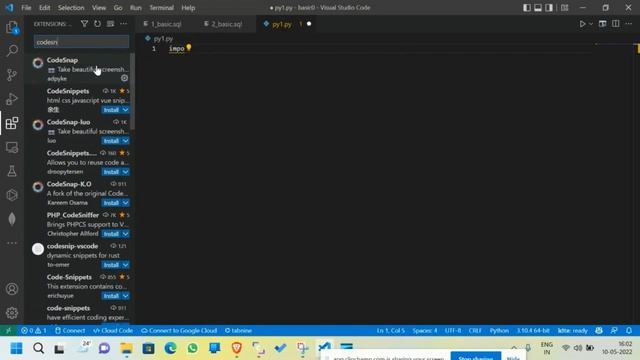Image resolution: width=640 pixels, height=360 pixels.
Task: Open the Run and Debug view
Action: (12, 99)
